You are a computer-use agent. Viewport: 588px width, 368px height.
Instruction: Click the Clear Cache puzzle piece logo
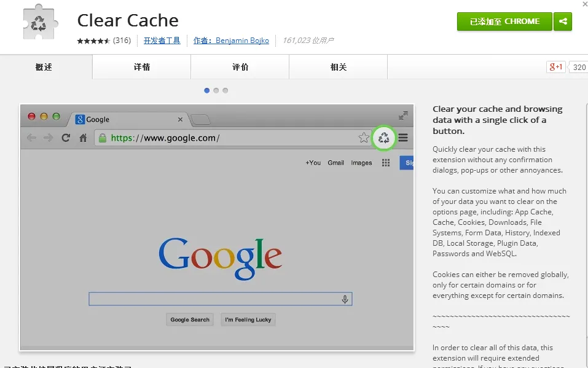39,24
